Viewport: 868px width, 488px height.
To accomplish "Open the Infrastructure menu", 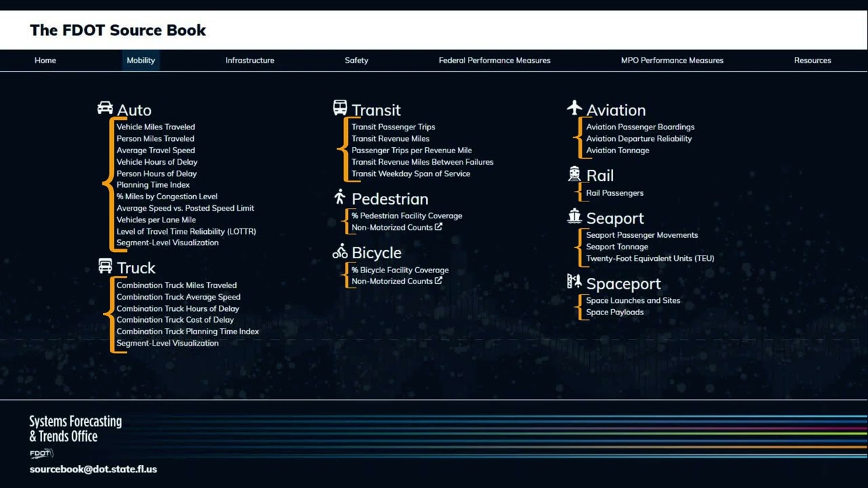I will pyautogui.click(x=250, y=60).
